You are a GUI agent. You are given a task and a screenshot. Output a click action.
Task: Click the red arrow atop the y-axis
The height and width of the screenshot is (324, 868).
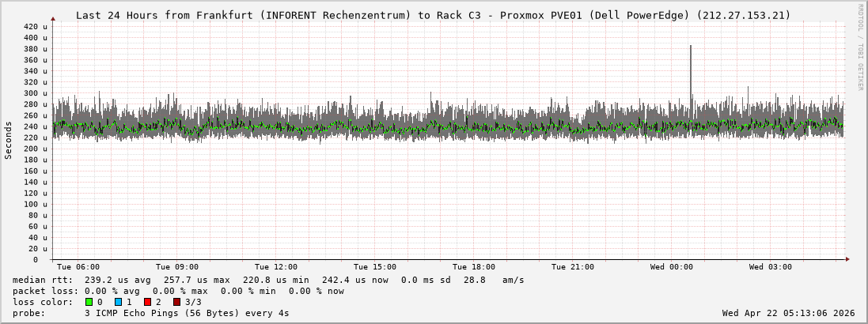tap(53, 19)
